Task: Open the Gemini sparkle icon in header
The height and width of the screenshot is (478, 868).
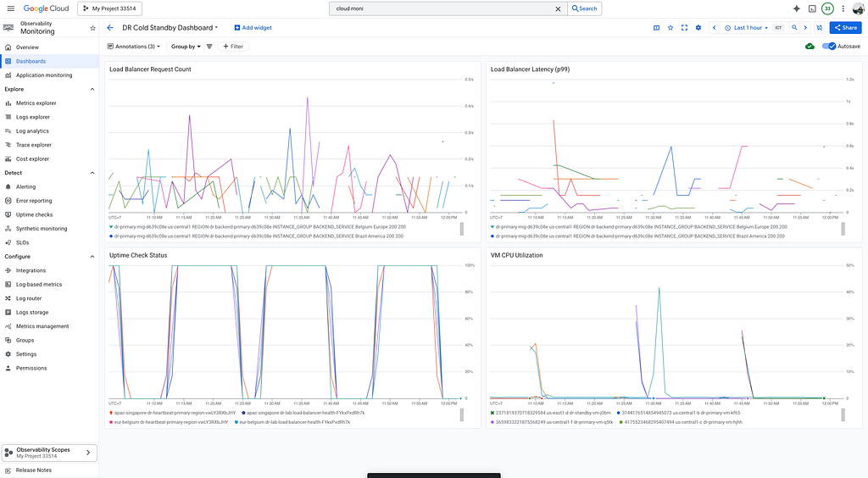Action: [x=797, y=8]
